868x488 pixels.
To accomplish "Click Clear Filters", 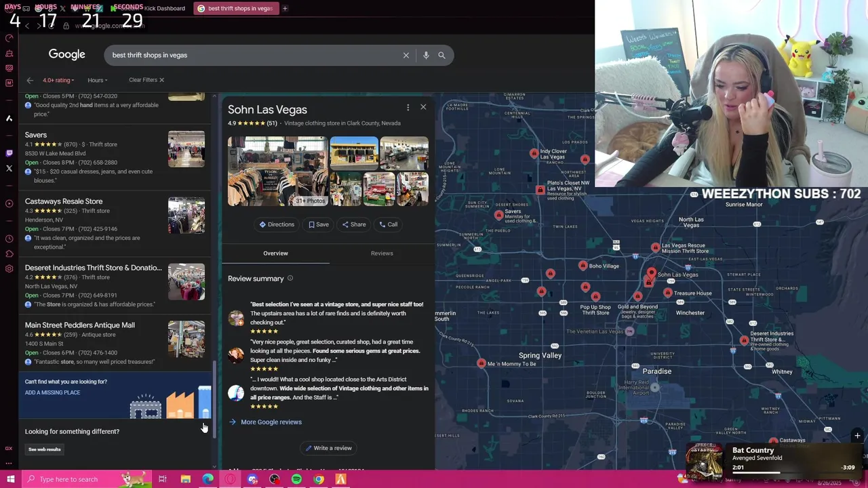I will tap(146, 80).
